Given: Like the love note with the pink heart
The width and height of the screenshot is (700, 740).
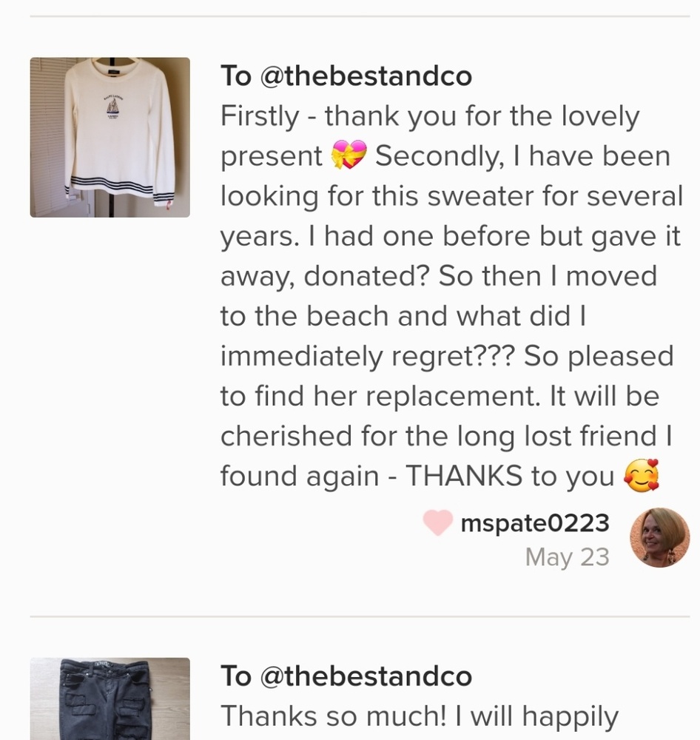Looking at the screenshot, I should [437, 522].
